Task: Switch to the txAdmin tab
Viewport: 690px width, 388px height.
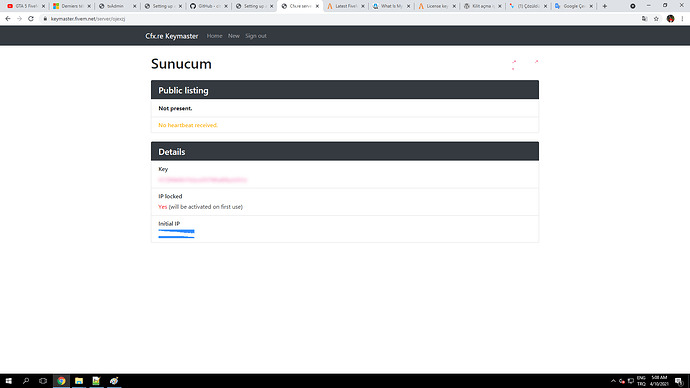Action: coord(117,6)
